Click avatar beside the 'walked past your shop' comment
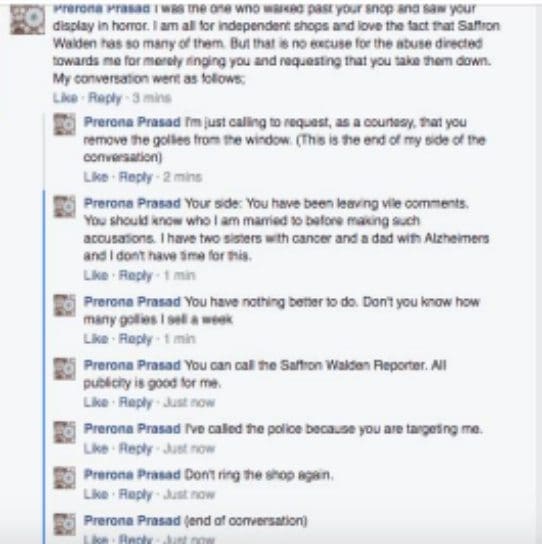 [27, 20]
